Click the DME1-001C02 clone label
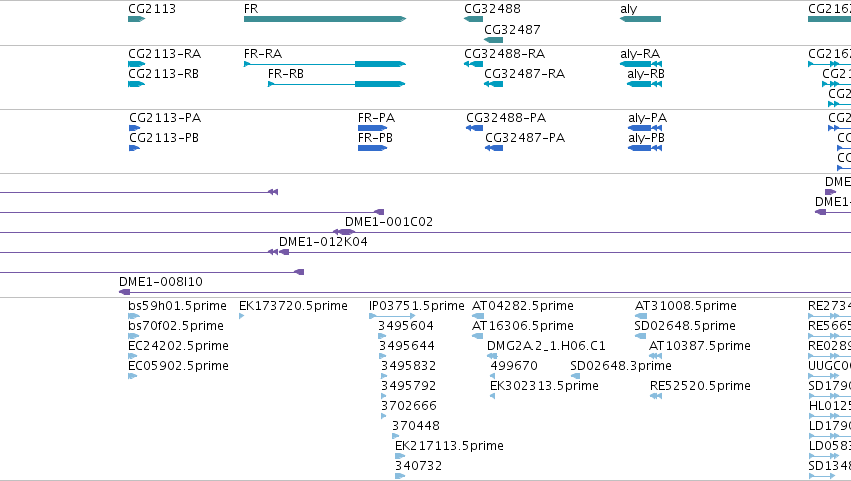 (389, 221)
